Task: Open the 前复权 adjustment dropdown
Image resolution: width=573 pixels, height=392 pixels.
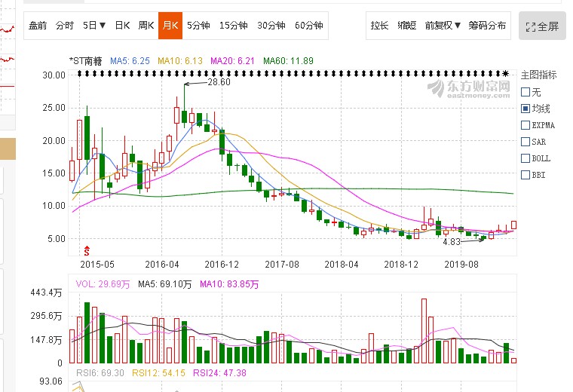Action: pyautogui.click(x=443, y=26)
